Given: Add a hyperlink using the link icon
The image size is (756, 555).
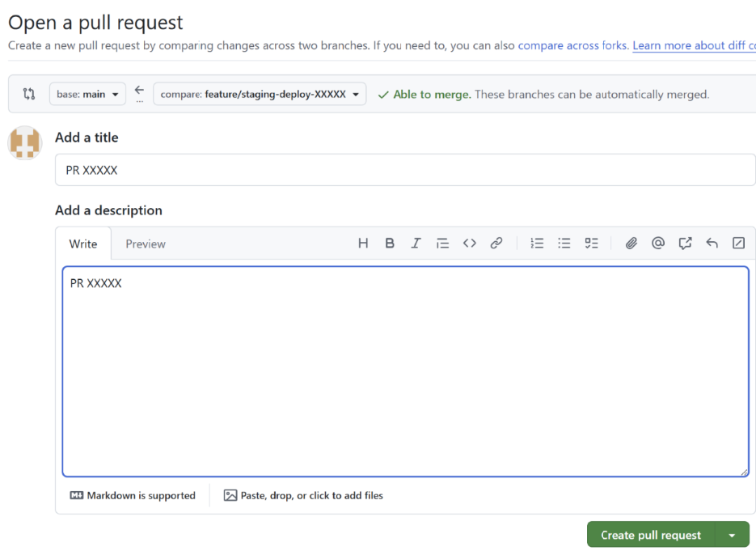Looking at the screenshot, I should coord(496,243).
